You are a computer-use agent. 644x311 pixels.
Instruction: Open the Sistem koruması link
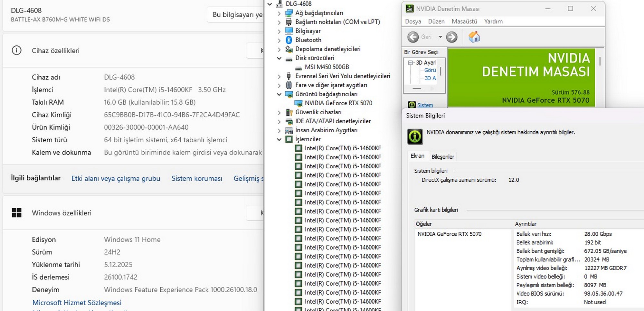[x=197, y=178]
